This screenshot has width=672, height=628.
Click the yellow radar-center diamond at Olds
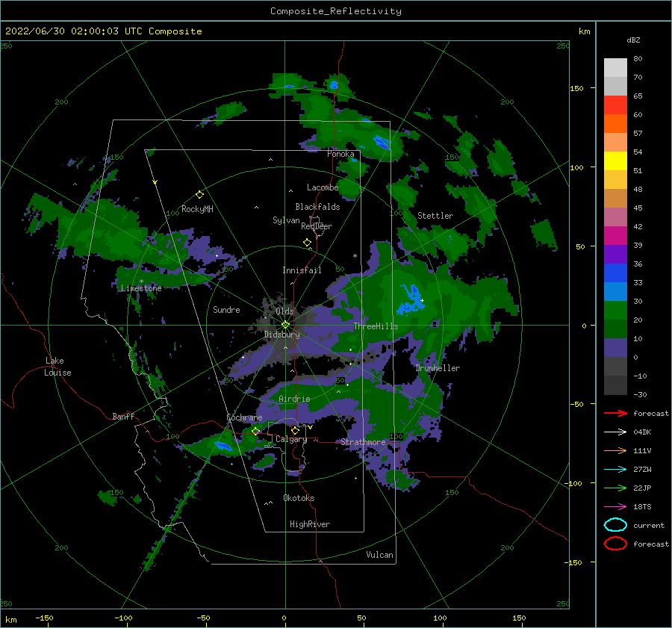[x=285, y=325]
